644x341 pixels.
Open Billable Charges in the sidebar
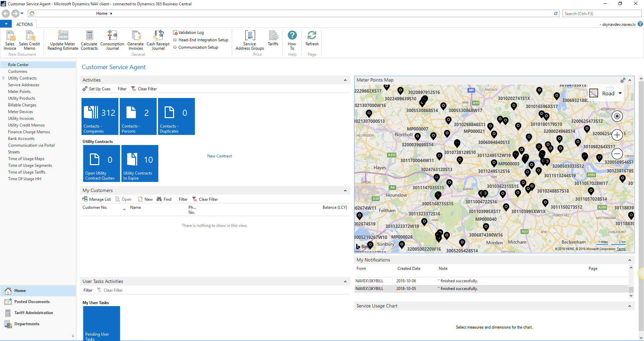point(22,105)
